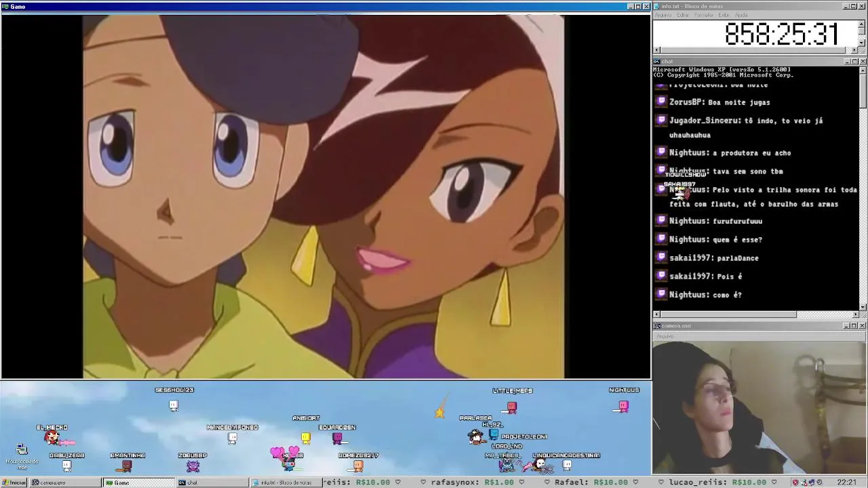This screenshot has height=488, width=868.
Task: Click 'rafasynox: R$1.00' donation ticker text
Action: pos(471,483)
